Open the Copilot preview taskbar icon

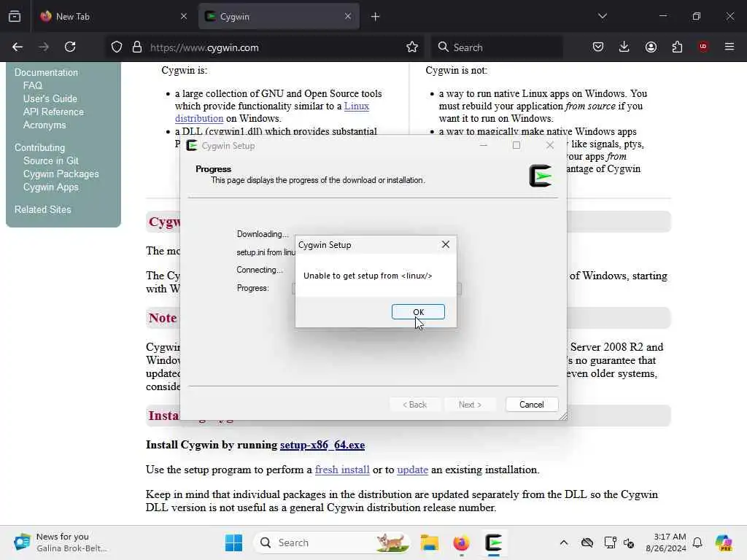tap(724, 542)
